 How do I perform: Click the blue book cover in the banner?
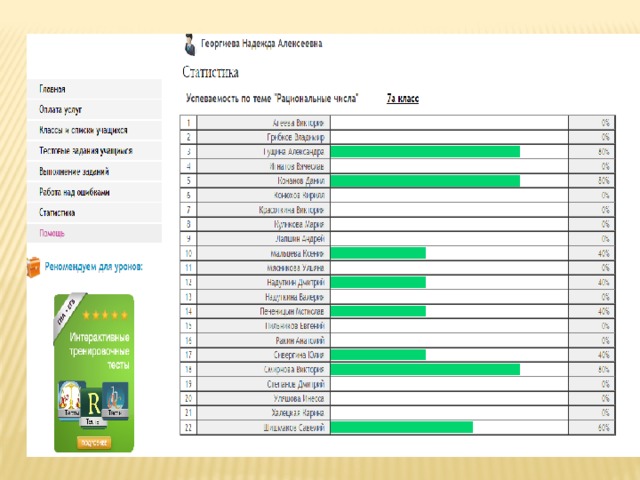tap(116, 400)
